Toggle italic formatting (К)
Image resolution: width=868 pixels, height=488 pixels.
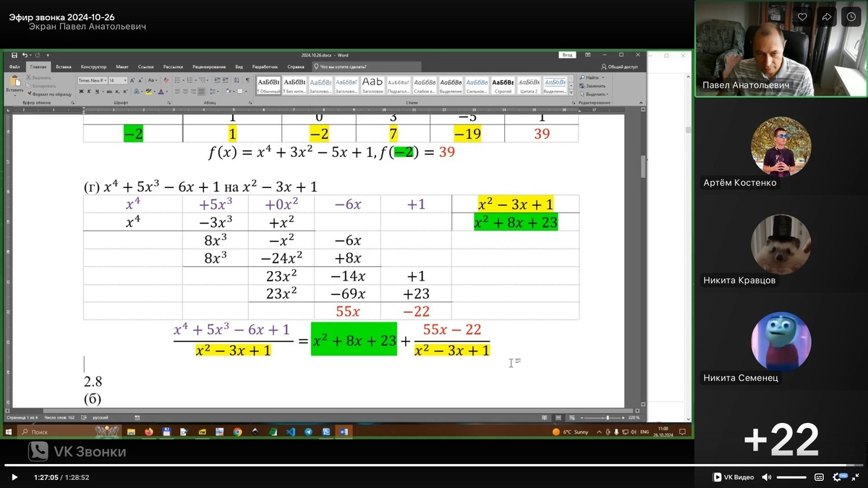(89, 92)
